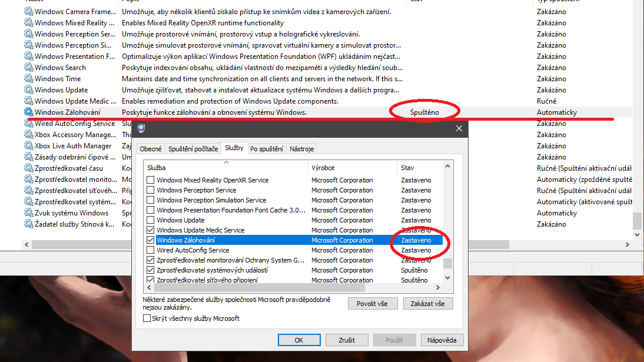Click gear icon beside Zprostředkovatel síťovéh...
Image resolution: width=644 pixels, height=362 pixels.
(x=28, y=190)
